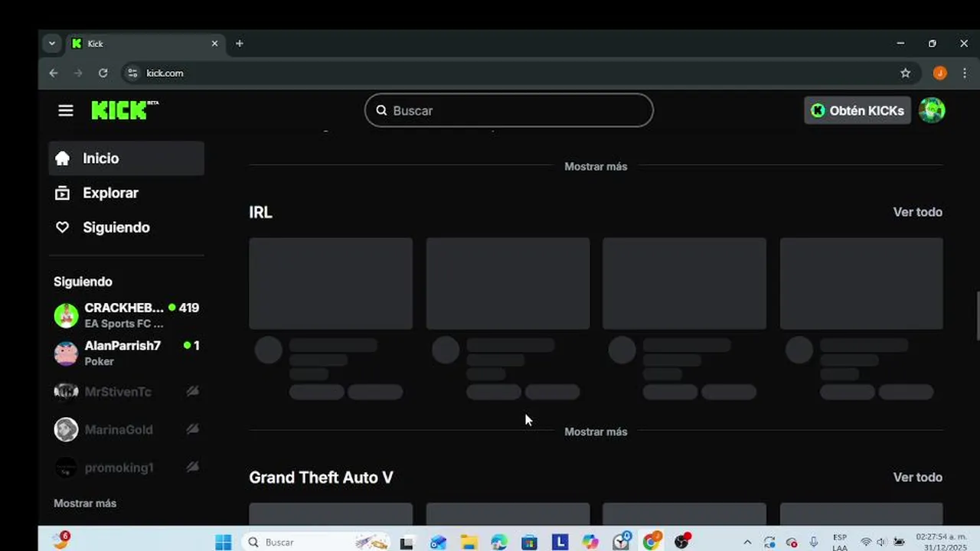Screen dimensions: 980x551
Task: View site information icon in address bar
Action: pos(132,73)
